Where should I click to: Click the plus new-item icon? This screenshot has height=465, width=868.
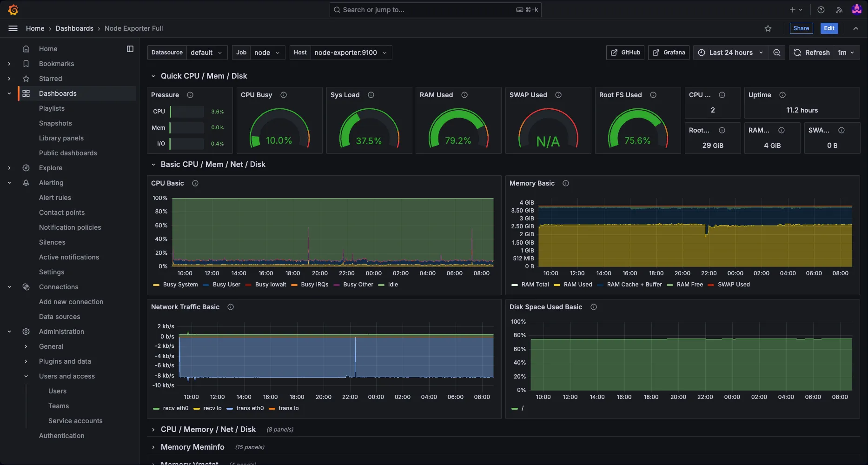click(x=793, y=10)
